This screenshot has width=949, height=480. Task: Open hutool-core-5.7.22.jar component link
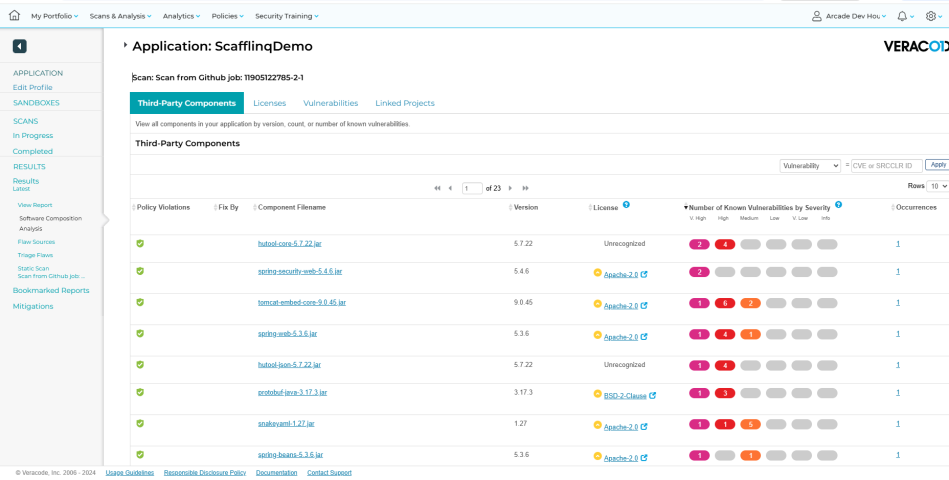click(289, 243)
